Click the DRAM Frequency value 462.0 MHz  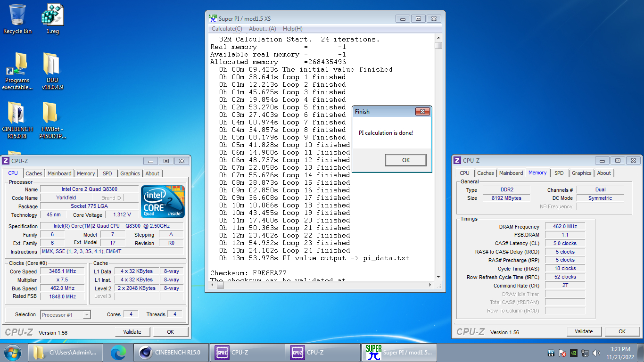tap(565, 227)
